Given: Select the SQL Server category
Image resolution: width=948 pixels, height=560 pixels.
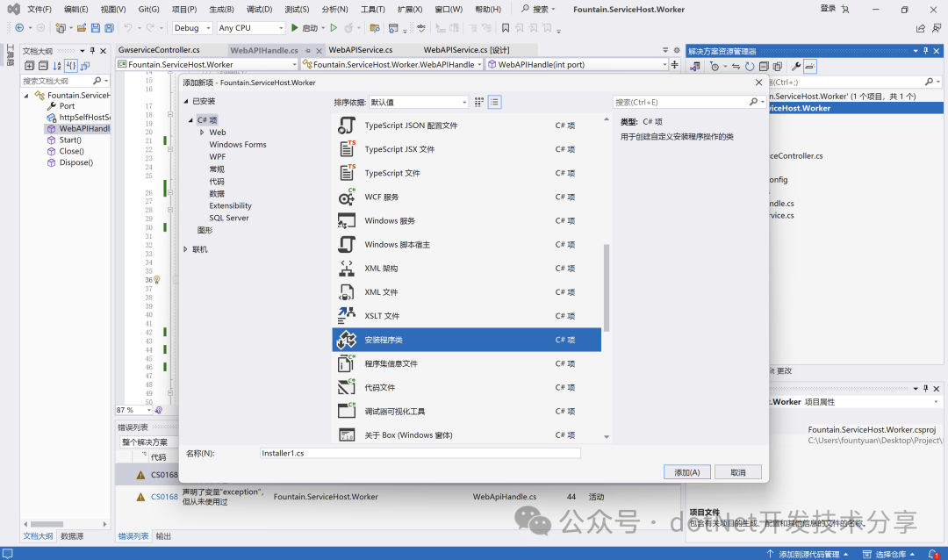Looking at the screenshot, I should [228, 218].
